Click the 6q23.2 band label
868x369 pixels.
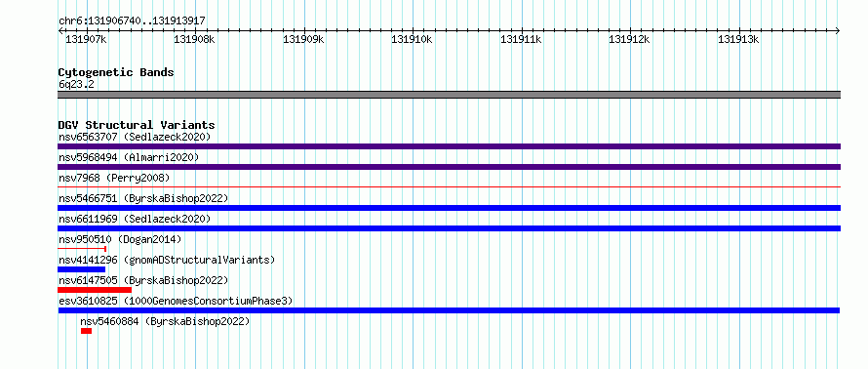pos(76,84)
